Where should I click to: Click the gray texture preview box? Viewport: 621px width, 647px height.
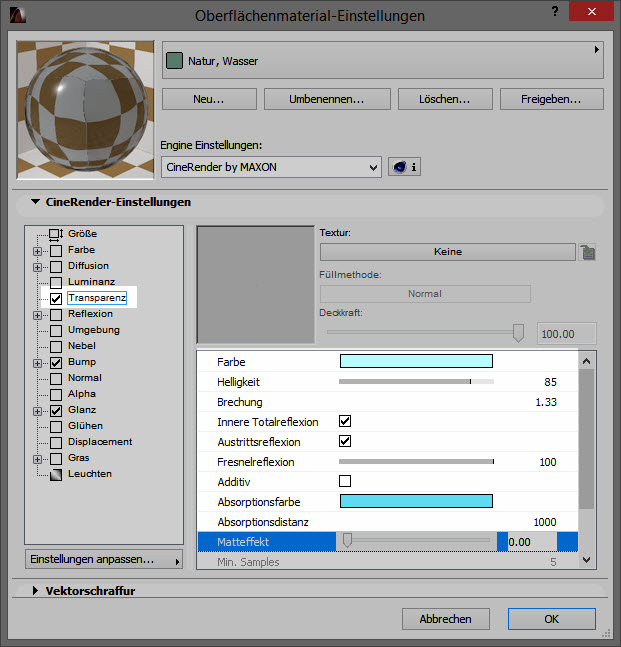pyautogui.click(x=256, y=285)
